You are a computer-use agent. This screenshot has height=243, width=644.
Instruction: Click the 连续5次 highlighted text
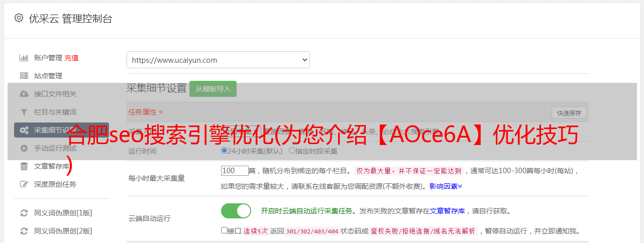coord(256,231)
